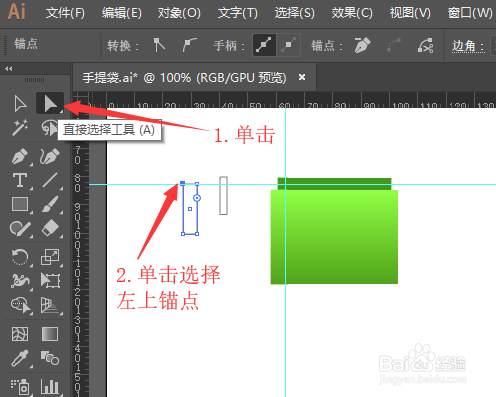Cut path at selected anchor points
Image resolution: width=496 pixels, height=397 pixels.
(x=425, y=45)
